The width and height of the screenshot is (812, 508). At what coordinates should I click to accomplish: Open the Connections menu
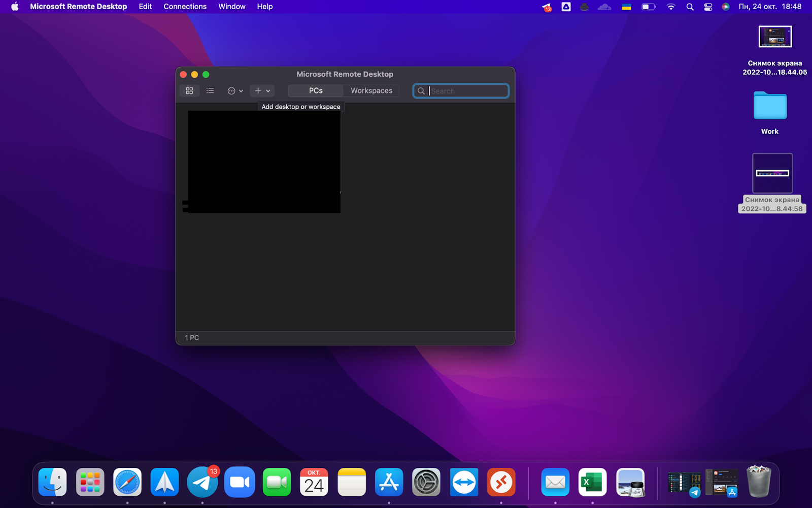[x=185, y=7]
